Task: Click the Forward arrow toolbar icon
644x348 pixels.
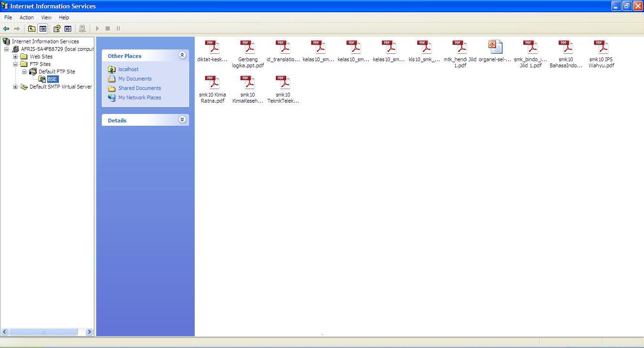Action: [x=17, y=29]
